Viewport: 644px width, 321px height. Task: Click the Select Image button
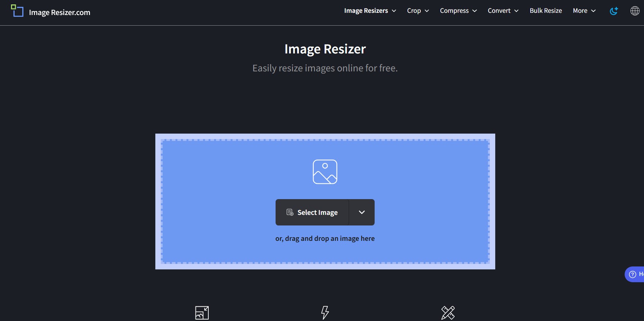coord(312,212)
